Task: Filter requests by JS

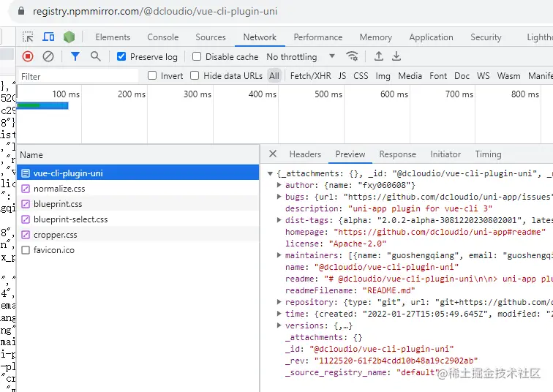Action: 342,76
